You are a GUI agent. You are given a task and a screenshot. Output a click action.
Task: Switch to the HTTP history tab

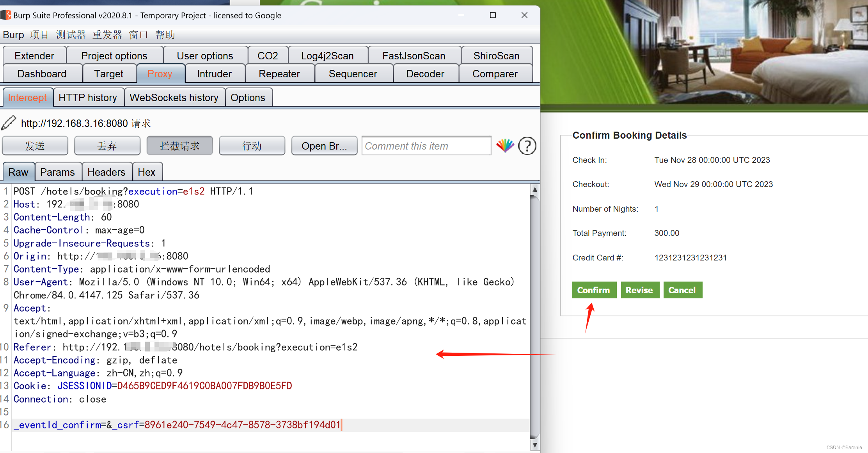tap(89, 97)
